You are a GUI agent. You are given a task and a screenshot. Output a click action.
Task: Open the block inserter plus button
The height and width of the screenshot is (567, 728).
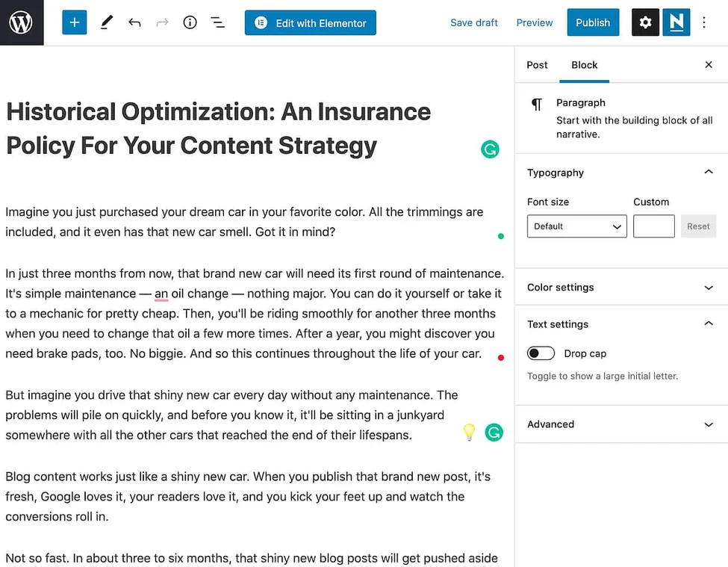point(75,22)
